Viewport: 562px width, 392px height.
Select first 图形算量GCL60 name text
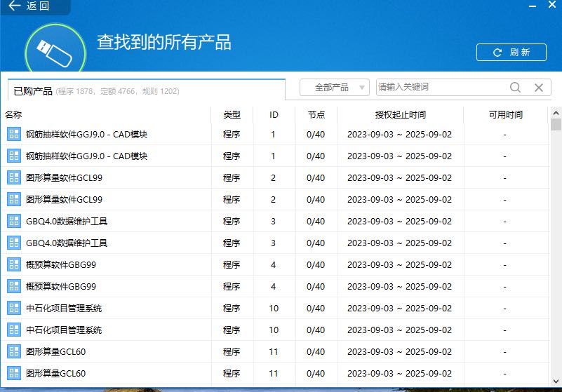pos(55,351)
